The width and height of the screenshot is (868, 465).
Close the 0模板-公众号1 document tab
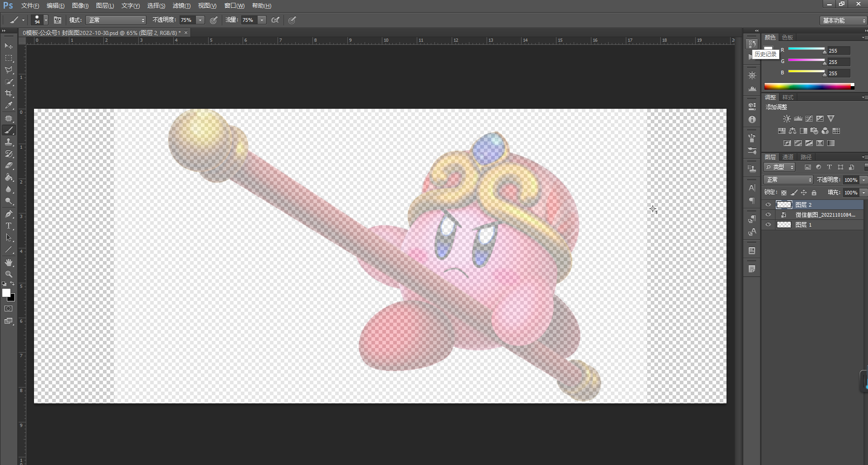point(186,33)
